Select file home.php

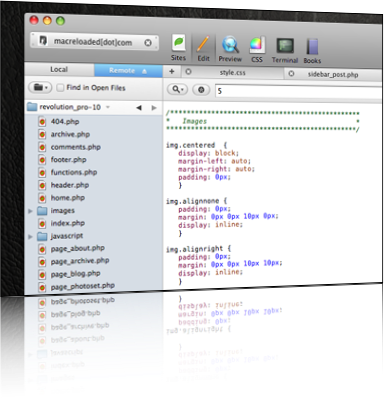(x=68, y=198)
